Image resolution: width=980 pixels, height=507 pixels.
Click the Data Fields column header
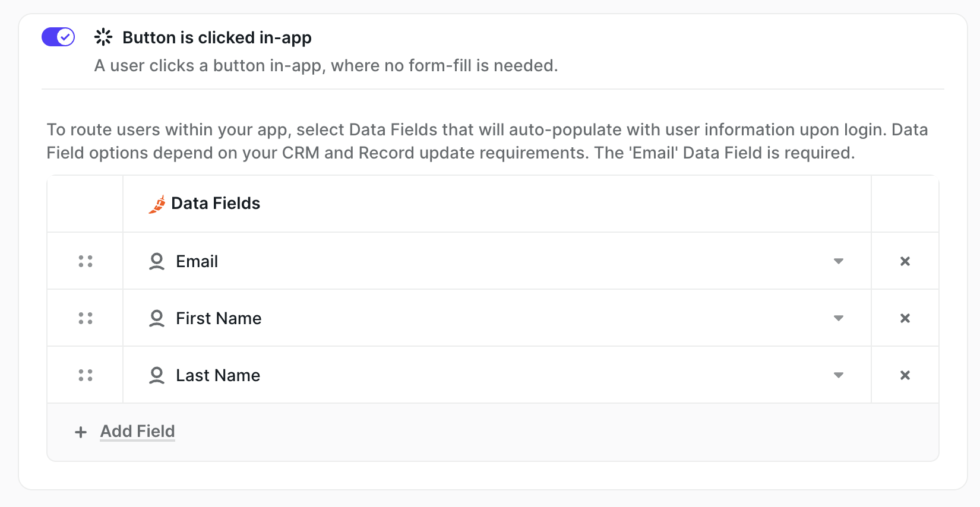216,204
